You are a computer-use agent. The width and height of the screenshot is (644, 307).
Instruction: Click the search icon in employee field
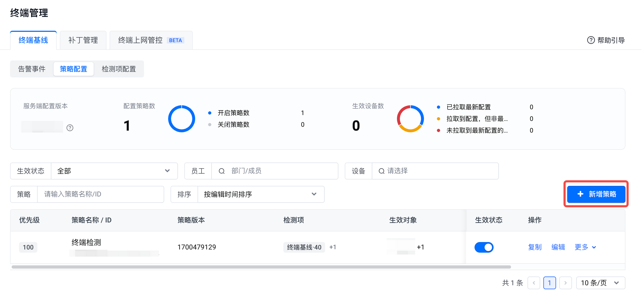(222, 171)
